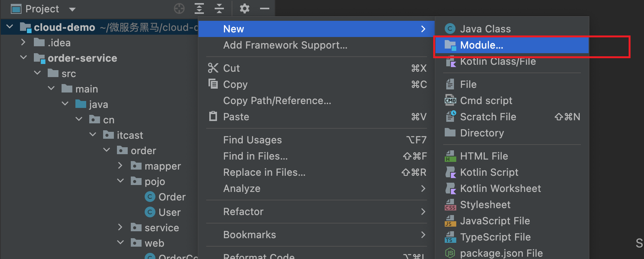Viewport: 644px width, 259px height.
Task: Select Find in Files... menu entry
Action: pos(255,156)
